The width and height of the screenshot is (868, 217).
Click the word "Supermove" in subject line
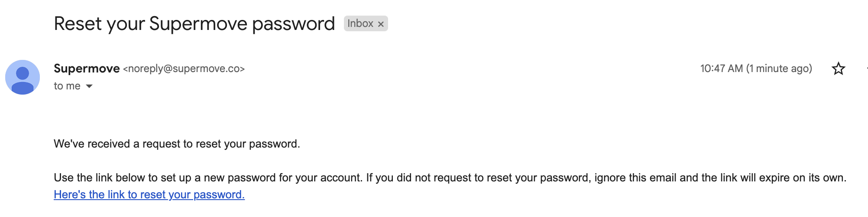point(198,23)
